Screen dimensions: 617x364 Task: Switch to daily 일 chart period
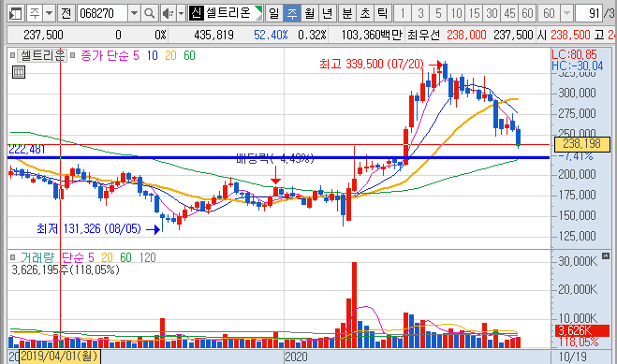(274, 13)
